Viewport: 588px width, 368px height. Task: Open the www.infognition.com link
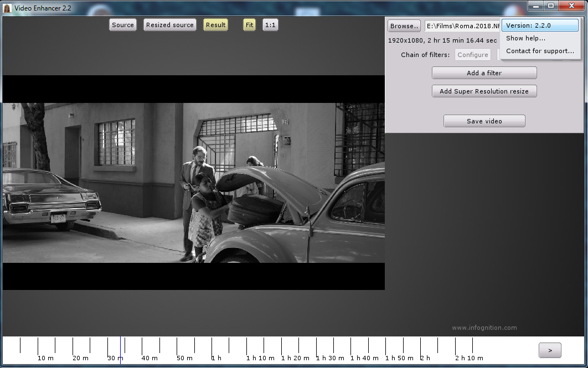coord(484,328)
